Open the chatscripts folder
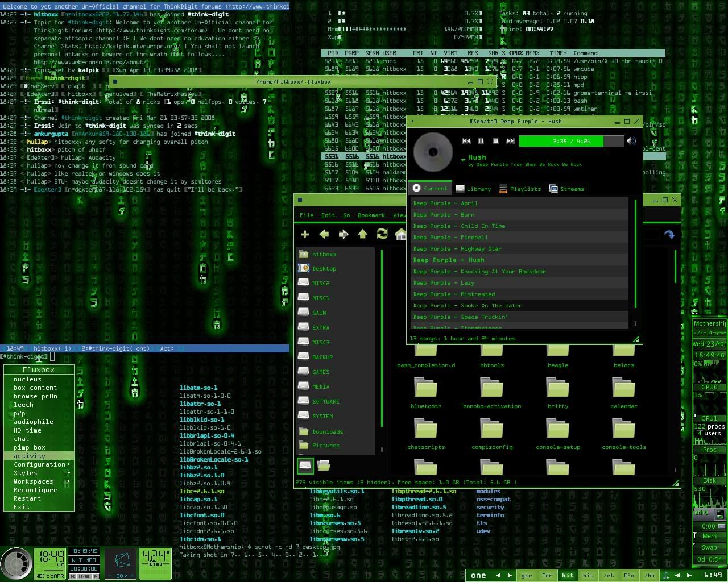728x582 pixels. point(426,434)
